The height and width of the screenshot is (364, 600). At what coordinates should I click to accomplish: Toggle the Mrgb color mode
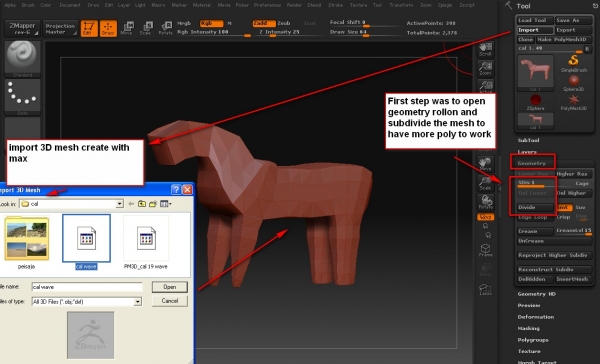click(184, 23)
